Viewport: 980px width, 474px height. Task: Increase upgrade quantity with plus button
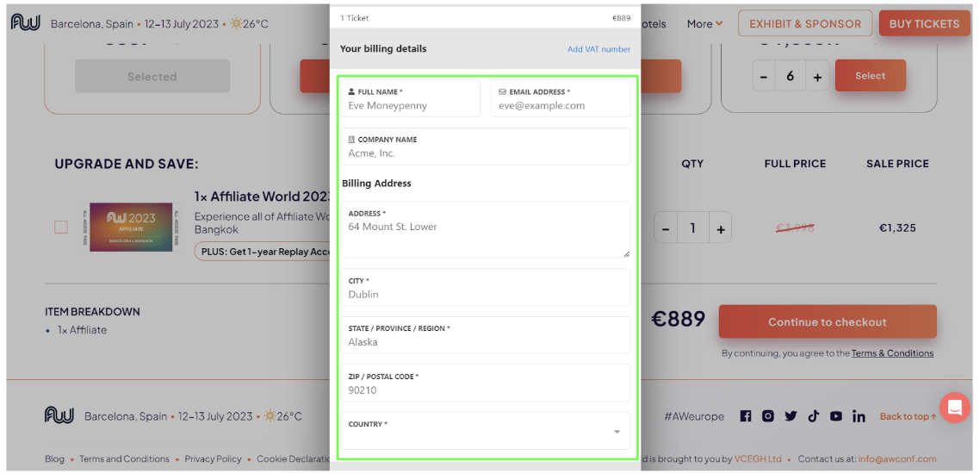click(x=721, y=229)
